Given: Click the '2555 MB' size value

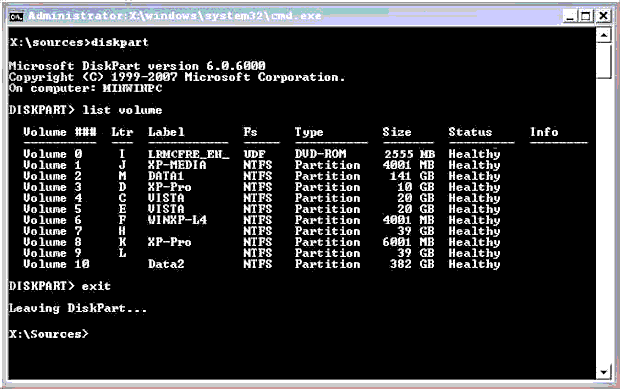Looking at the screenshot, I should coord(410,154).
